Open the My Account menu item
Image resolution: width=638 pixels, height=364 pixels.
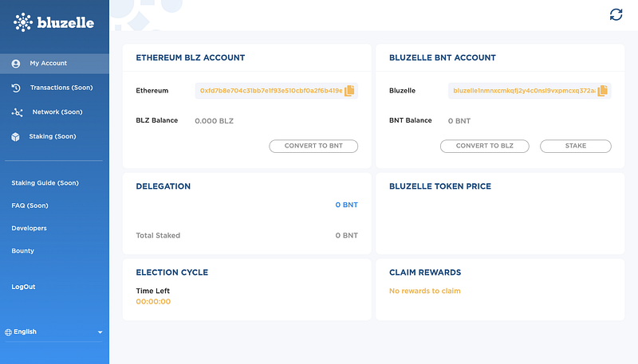49,63
